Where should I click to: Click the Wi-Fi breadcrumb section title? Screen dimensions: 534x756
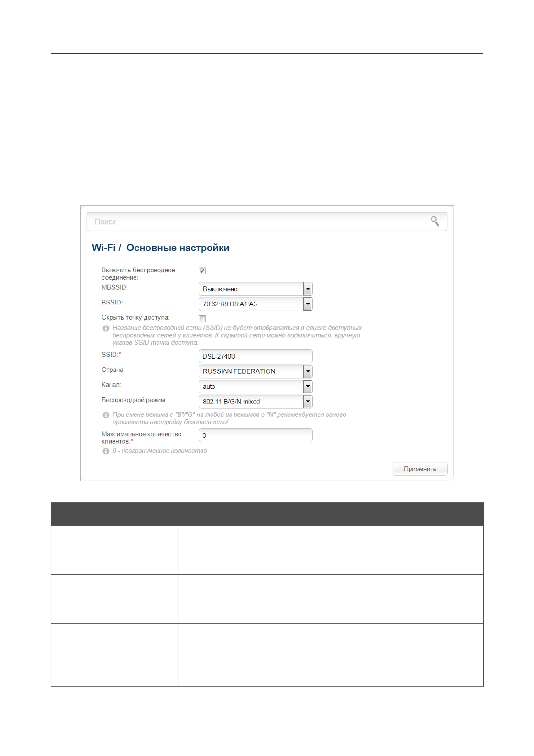coord(103,248)
